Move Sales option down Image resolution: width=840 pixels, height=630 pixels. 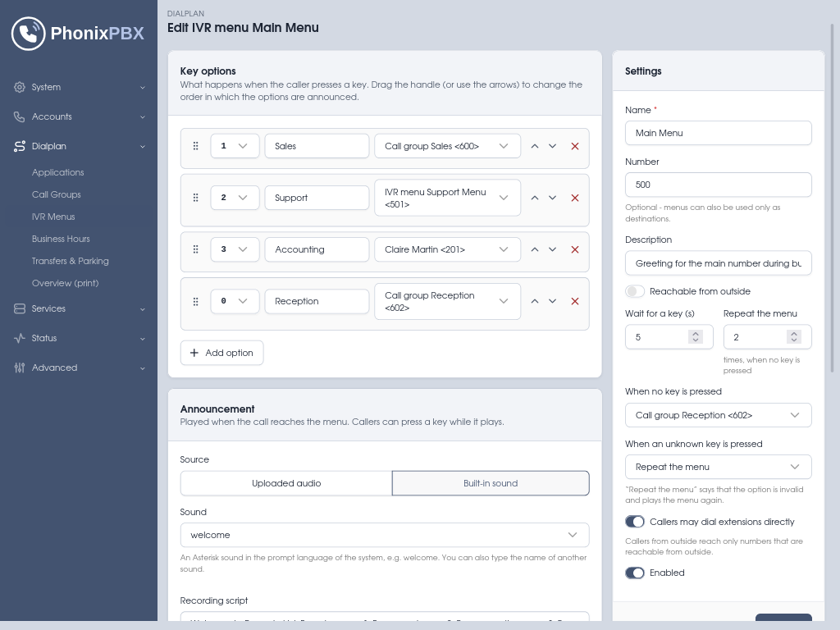click(552, 146)
